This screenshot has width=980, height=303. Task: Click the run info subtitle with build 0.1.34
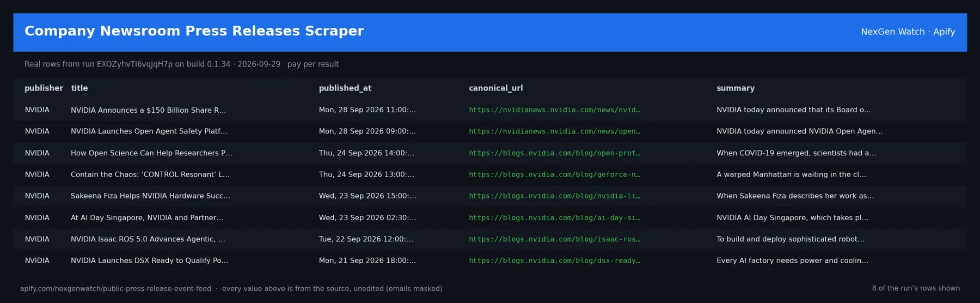(x=181, y=64)
